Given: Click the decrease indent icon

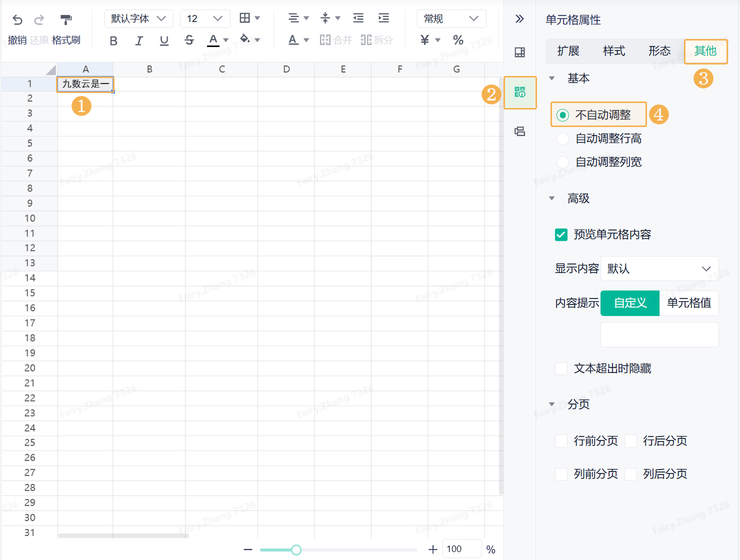Looking at the screenshot, I should coord(358,18).
